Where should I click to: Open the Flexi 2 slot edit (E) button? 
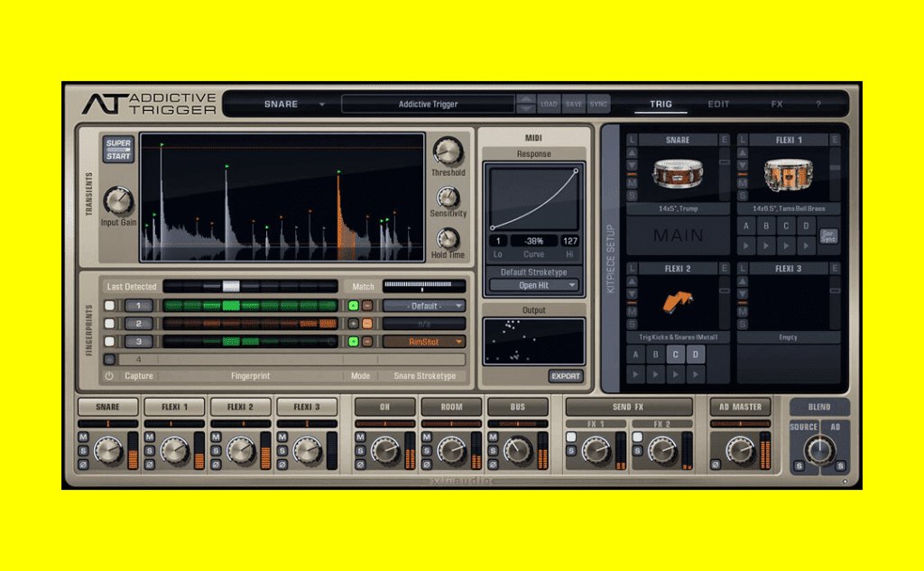(725, 269)
